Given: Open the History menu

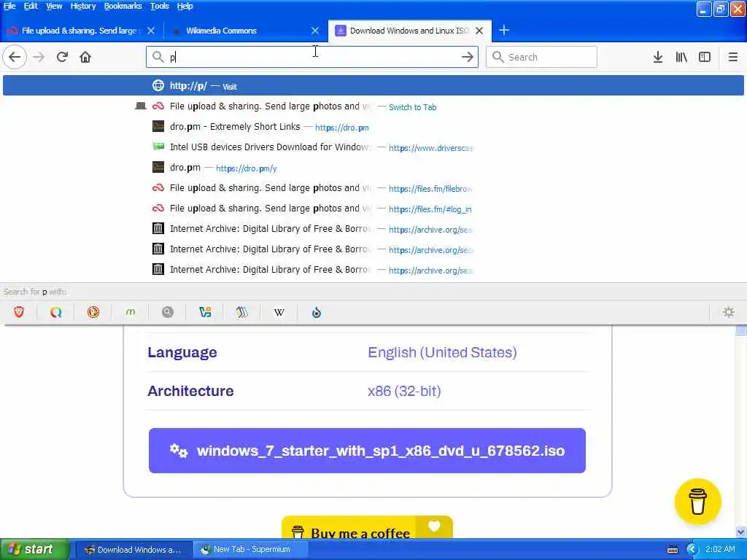Looking at the screenshot, I should pos(83,6).
